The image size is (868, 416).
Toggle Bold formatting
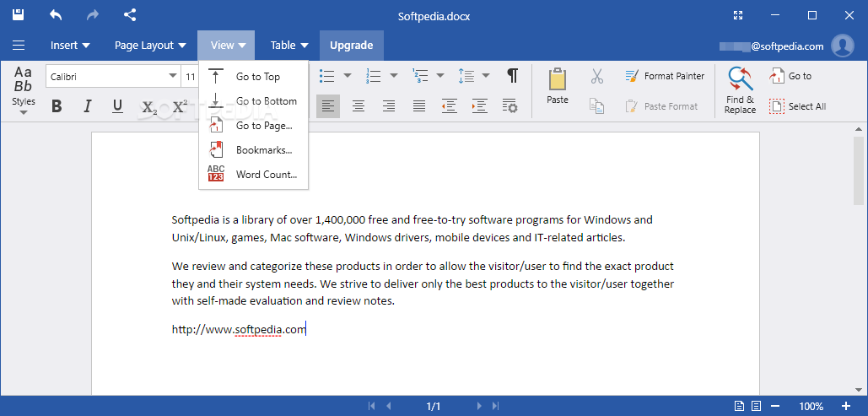pyautogui.click(x=57, y=106)
